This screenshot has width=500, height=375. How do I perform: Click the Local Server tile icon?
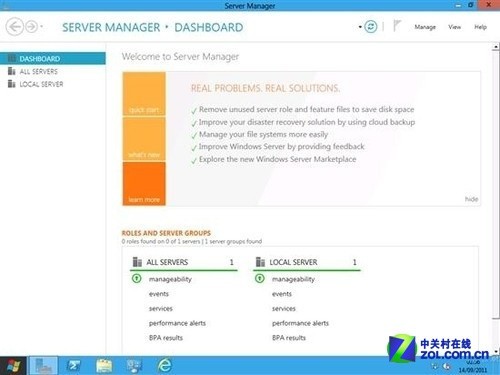(260, 262)
